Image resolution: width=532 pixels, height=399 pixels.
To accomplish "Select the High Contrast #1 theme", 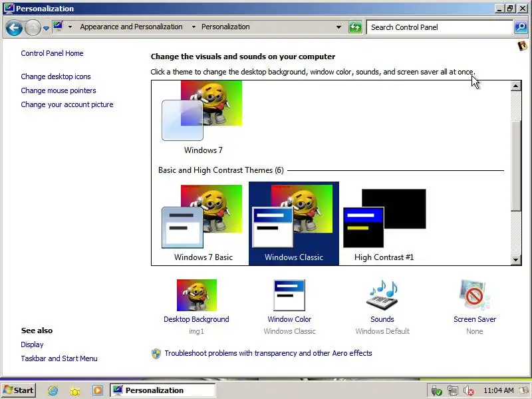I will 384,223.
